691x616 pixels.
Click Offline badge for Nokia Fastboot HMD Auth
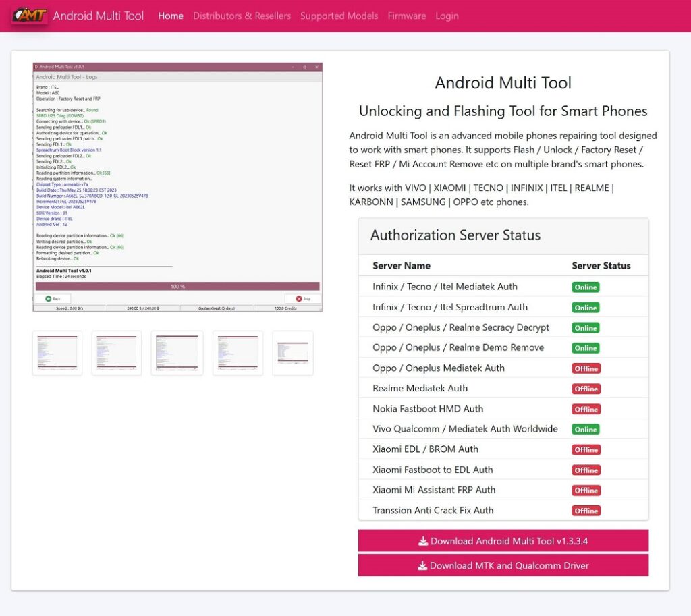586,409
